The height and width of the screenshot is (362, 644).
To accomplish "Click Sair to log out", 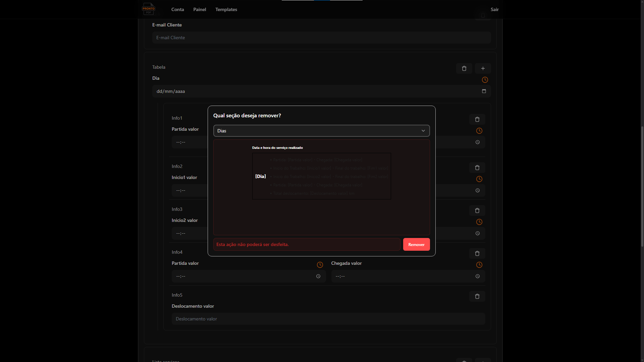I will click(494, 9).
